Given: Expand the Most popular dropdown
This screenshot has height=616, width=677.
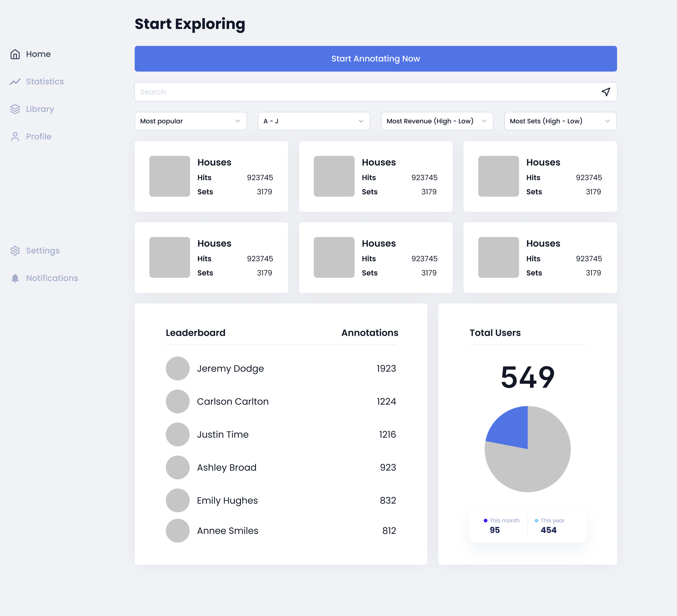Looking at the screenshot, I should coord(190,121).
